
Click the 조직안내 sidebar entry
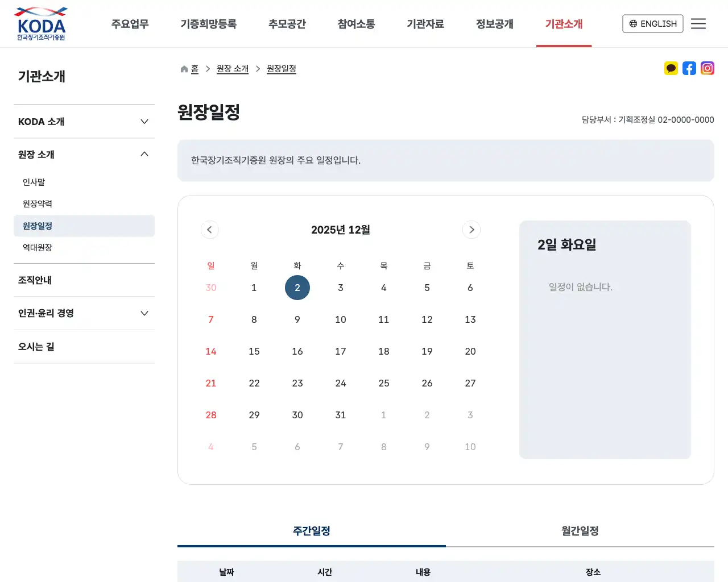tap(35, 280)
